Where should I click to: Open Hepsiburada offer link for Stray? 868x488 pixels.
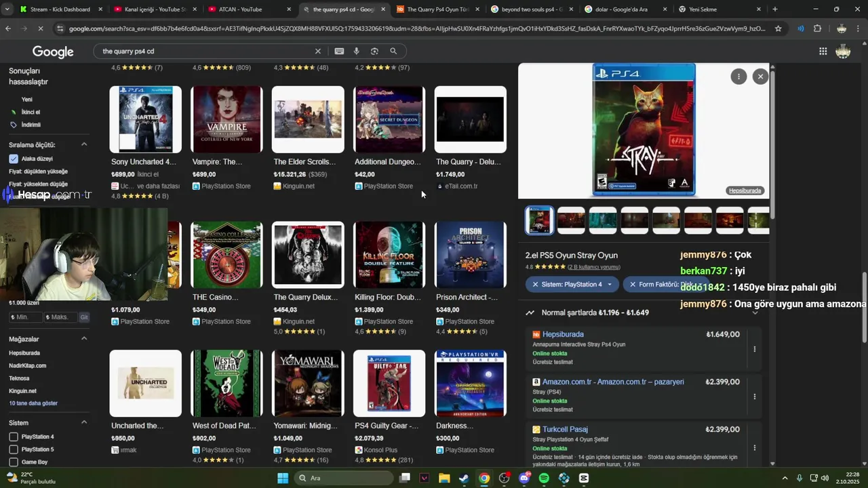(x=563, y=334)
